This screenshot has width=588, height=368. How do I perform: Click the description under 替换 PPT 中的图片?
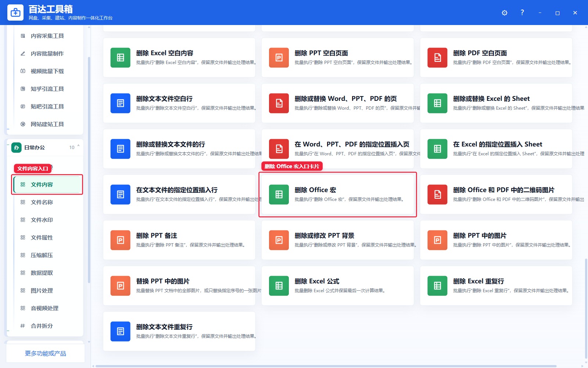(198, 291)
